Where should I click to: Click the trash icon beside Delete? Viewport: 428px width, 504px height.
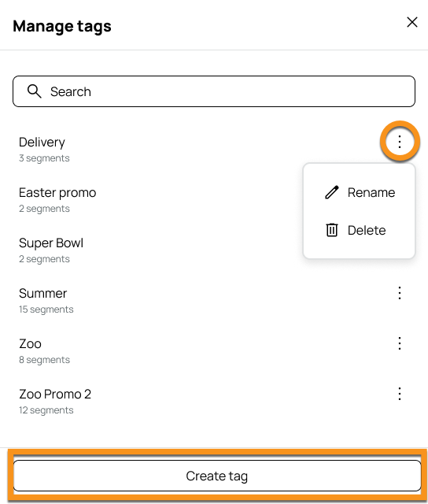pyautogui.click(x=332, y=230)
